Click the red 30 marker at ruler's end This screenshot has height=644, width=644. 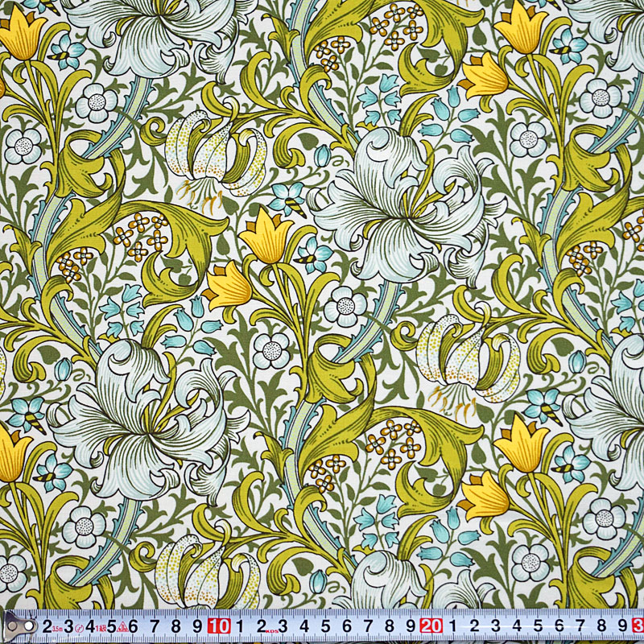pos(638,625)
